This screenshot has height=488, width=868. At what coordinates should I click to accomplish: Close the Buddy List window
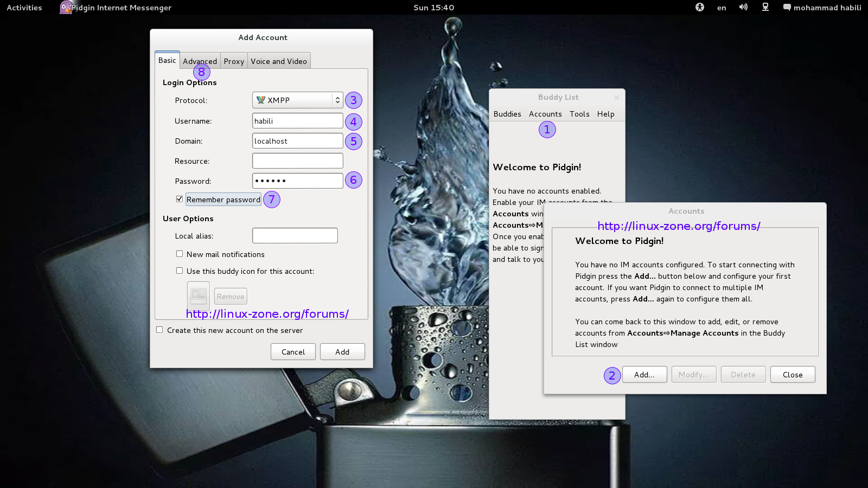pyautogui.click(x=616, y=98)
